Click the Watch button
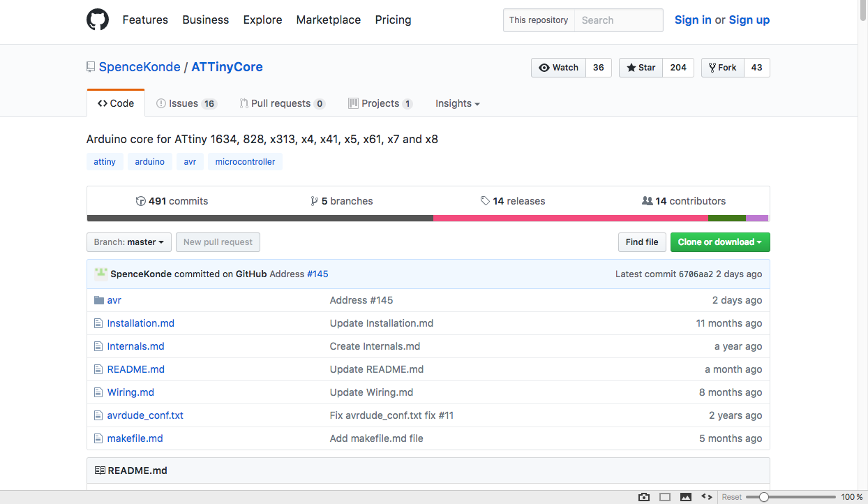 tap(558, 68)
